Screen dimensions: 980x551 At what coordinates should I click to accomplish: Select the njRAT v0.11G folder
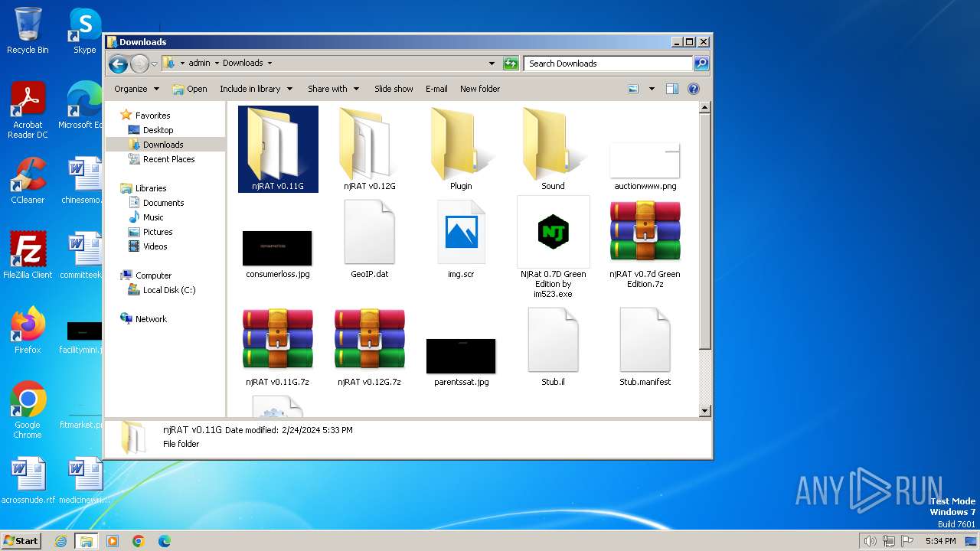pyautogui.click(x=278, y=149)
